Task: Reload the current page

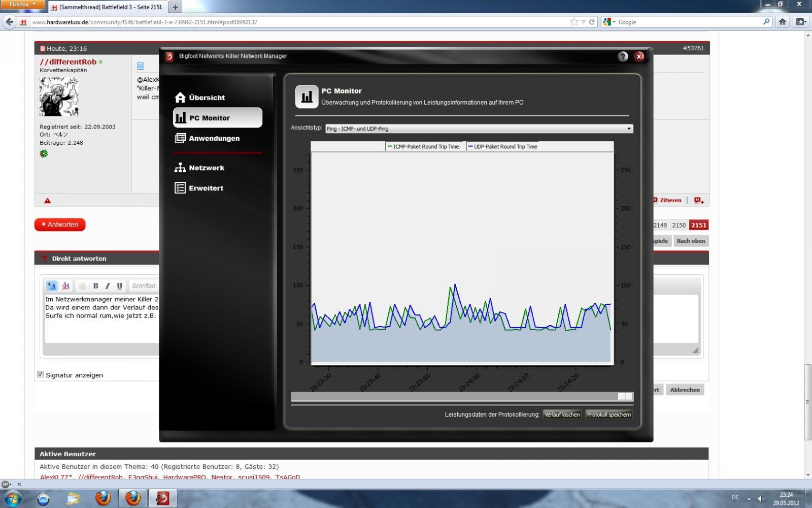Action: tap(592, 22)
